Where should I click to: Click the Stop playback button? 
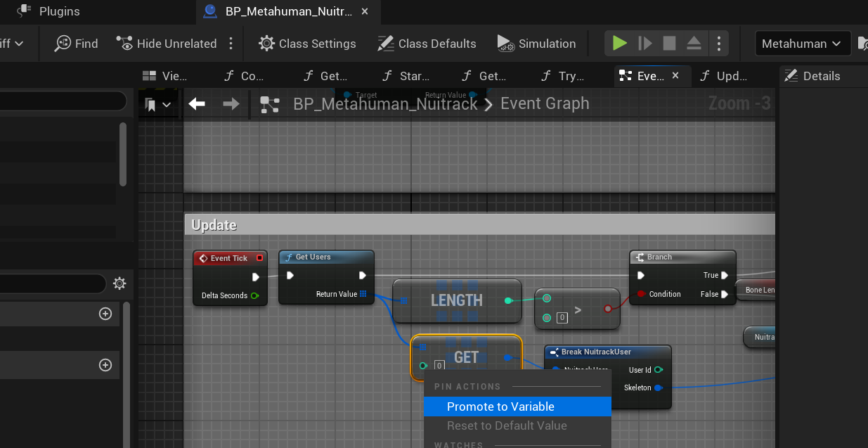tap(669, 44)
